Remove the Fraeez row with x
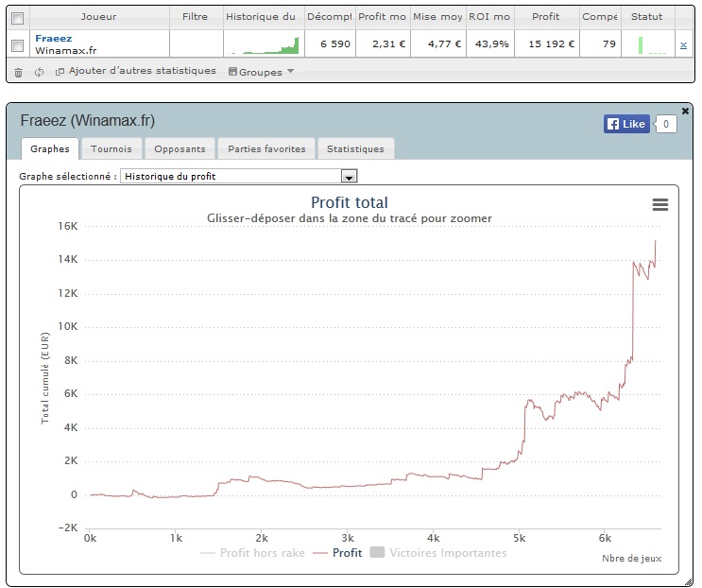702x588 pixels. (683, 44)
